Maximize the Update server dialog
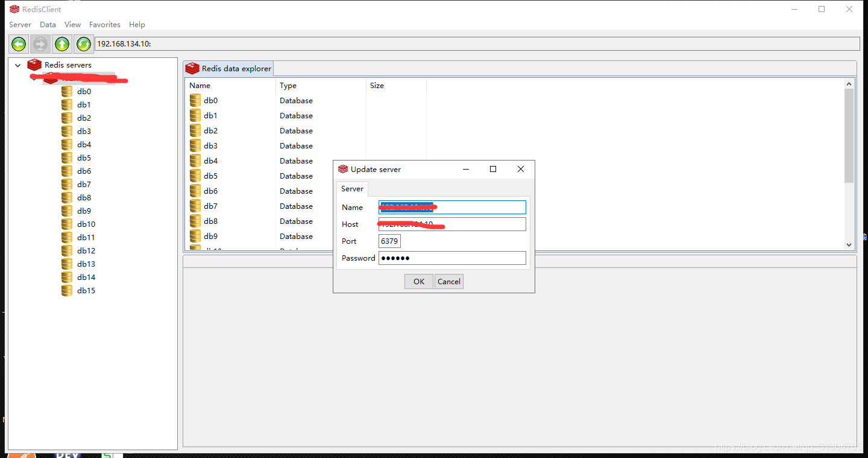The width and height of the screenshot is (868, 458). [x=493, y=169]
